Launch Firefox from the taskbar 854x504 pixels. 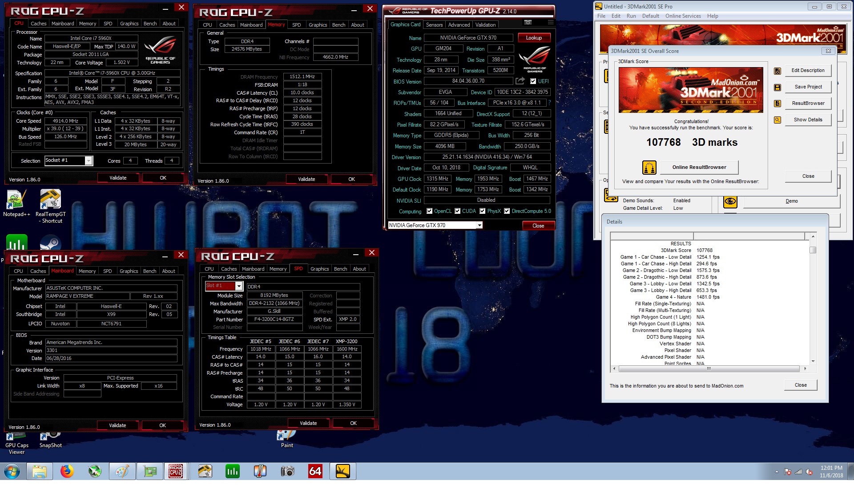click(67, 471)
